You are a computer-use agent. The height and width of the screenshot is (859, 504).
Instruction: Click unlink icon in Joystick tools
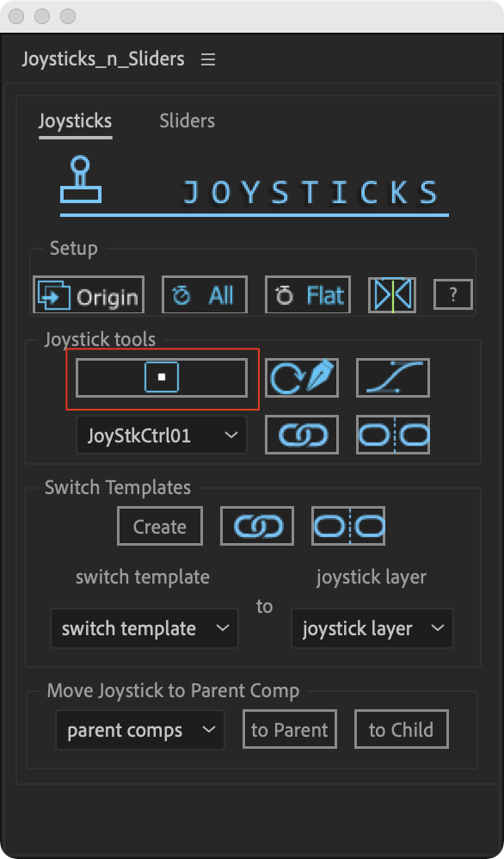tap(393, 435)
